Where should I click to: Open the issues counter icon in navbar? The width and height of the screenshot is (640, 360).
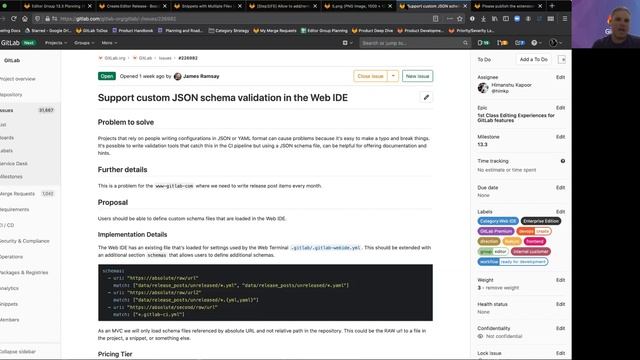click(x=484, y=42)
